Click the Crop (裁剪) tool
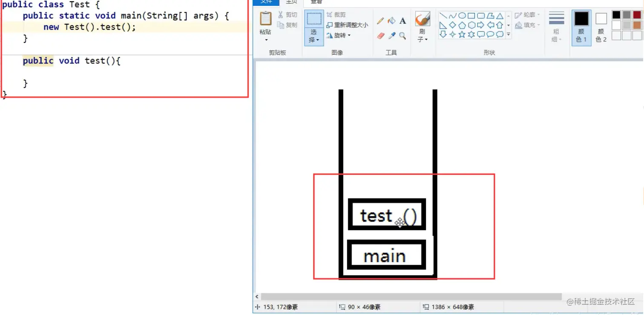This screenshot has width=644, height=315. 336,14
